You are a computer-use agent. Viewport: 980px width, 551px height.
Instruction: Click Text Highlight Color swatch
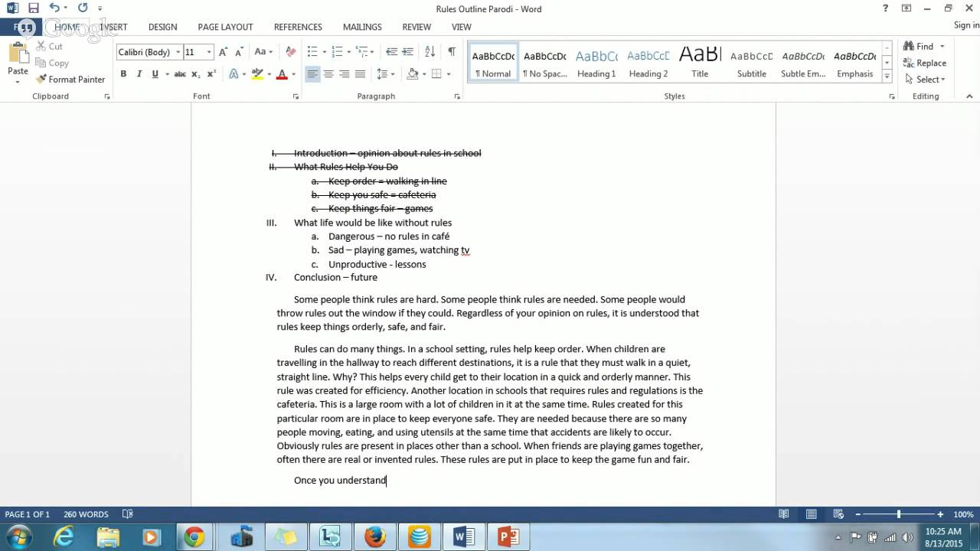257,75
